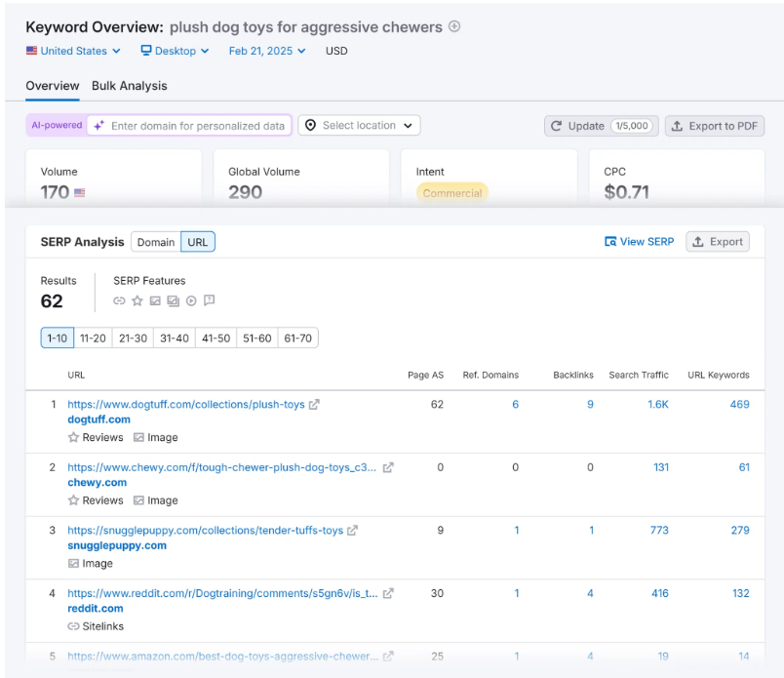Screen dimensions: 784x678
Task: Open the Desktop device dropdown
Action: pyautogui.click(x=175, y=51)
